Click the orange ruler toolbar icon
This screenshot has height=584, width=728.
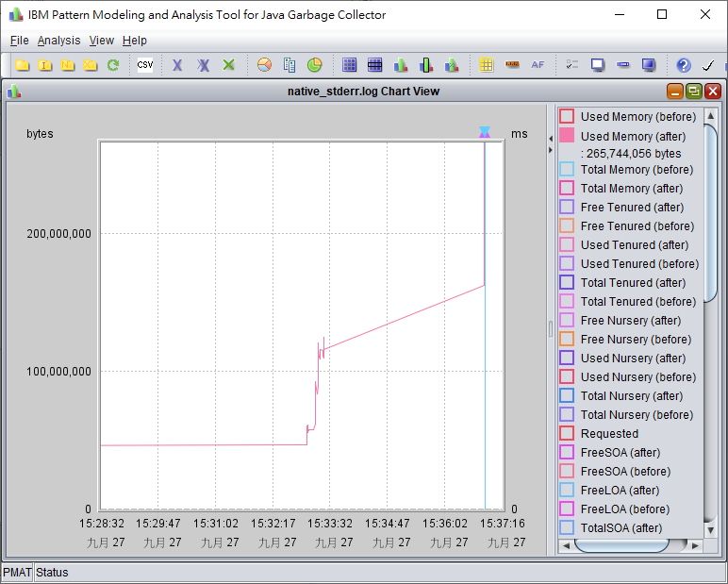point(512,64)
